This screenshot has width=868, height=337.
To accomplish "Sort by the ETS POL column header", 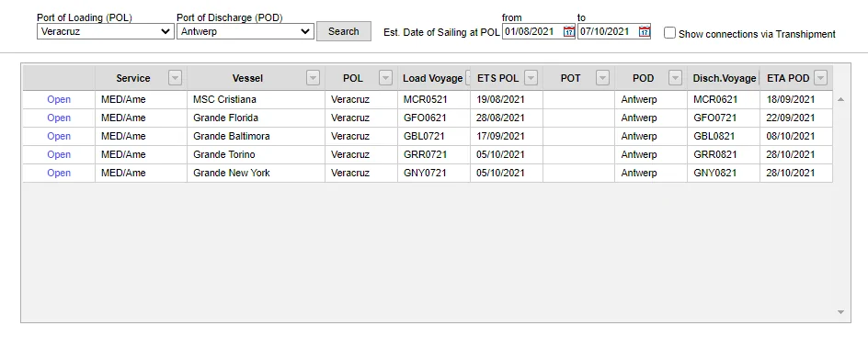I will click(x=497, y=78).
